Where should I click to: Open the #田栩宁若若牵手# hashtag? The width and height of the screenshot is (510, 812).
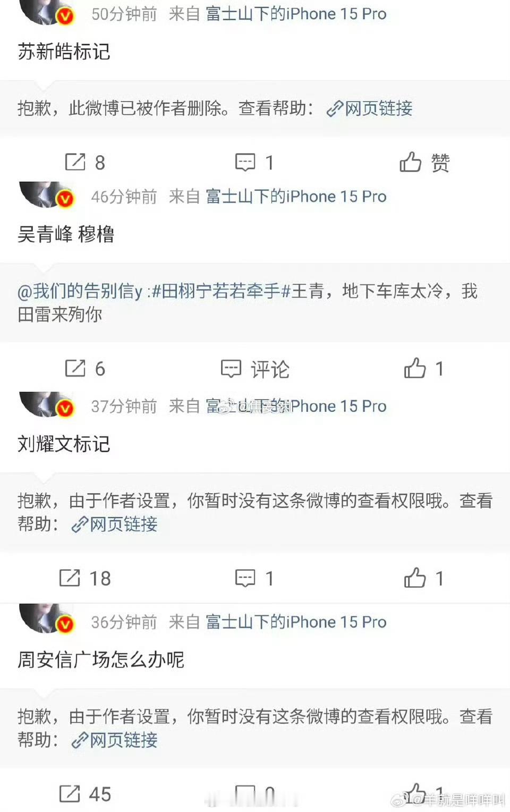(x=221, y=291)
